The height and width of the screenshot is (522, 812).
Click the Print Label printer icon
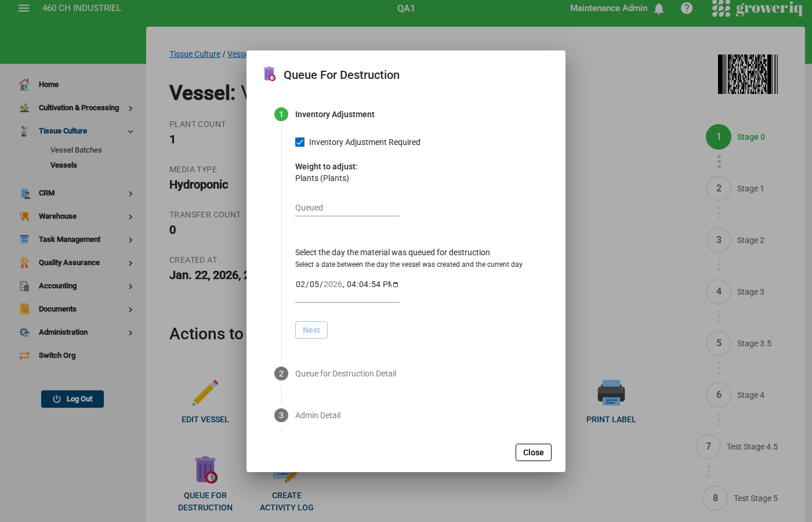611,393
